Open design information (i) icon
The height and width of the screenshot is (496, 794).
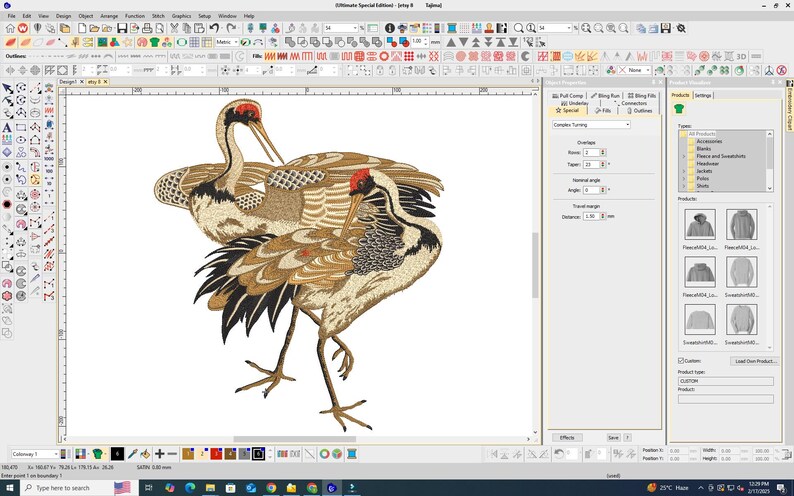click(389, 28)
